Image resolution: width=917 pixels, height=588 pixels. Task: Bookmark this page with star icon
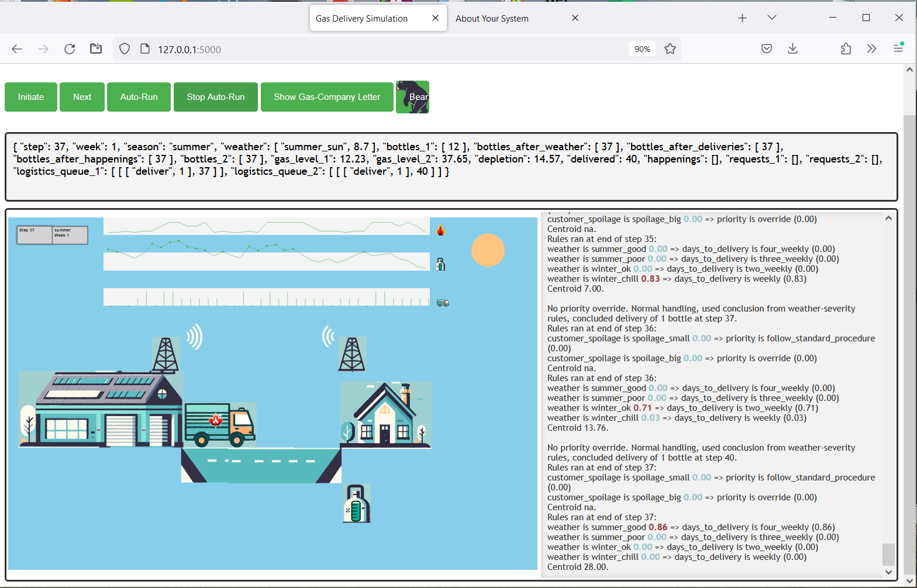tap(670, 49)
